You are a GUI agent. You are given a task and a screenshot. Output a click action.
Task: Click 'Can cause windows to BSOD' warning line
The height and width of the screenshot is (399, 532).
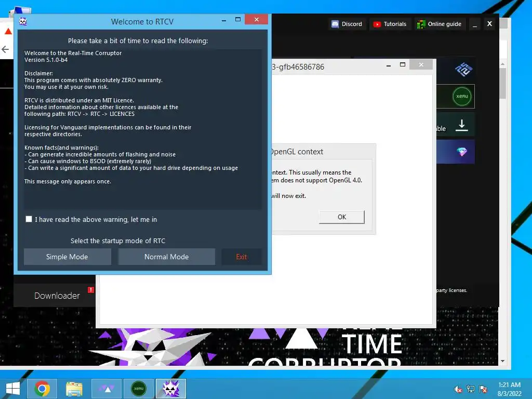[88, 161]
